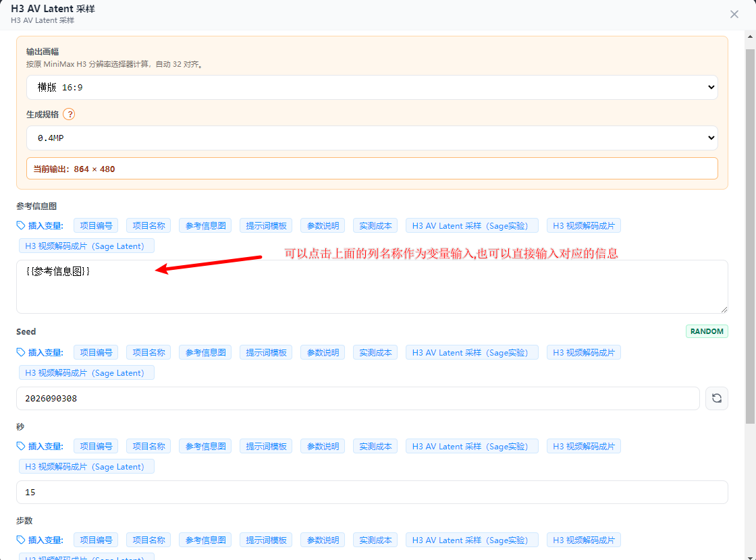Insert 提示词模板 variable in Seed section
Screen dimensions: 756x560
click(x=266, y=352)
